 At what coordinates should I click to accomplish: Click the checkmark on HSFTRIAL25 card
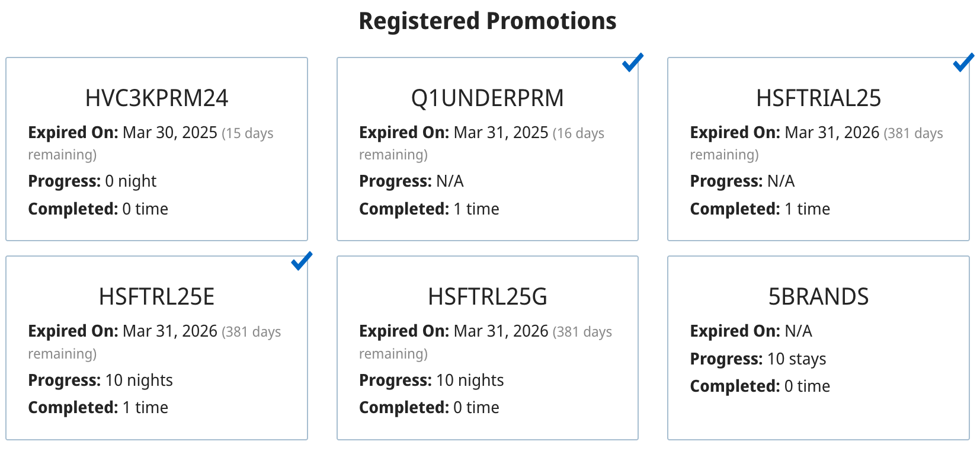(963, 62)
